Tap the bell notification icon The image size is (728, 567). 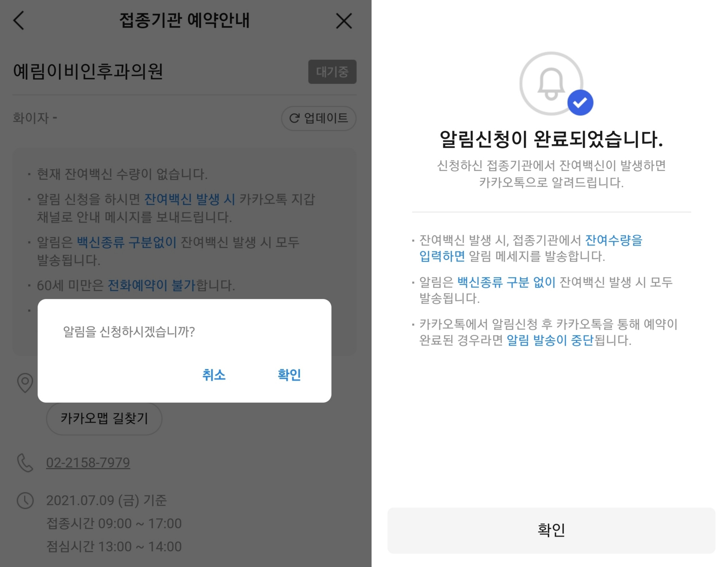[x=551, y=84]
